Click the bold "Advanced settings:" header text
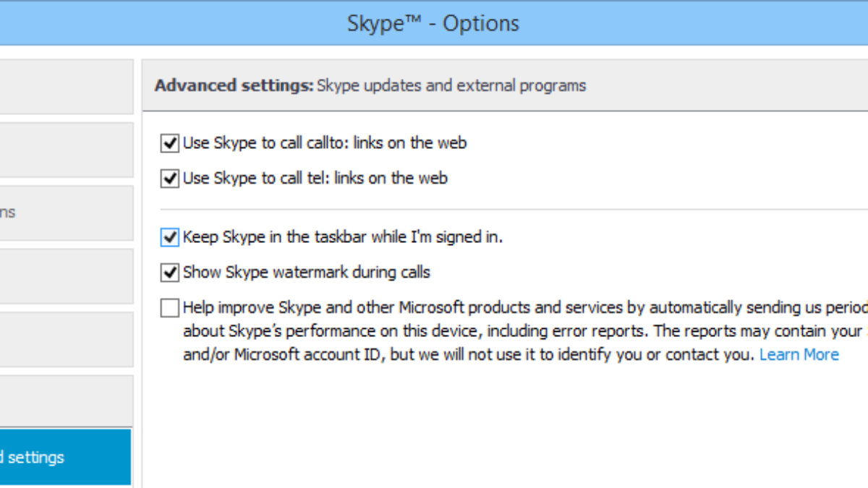The height and width of the screenshot is (488, 868). pos(234,85)
